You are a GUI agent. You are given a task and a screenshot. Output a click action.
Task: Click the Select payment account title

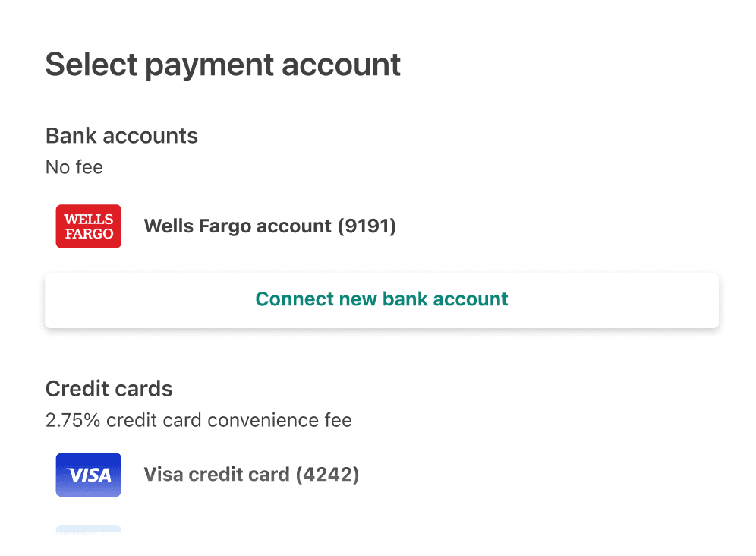tap(223, 65)
